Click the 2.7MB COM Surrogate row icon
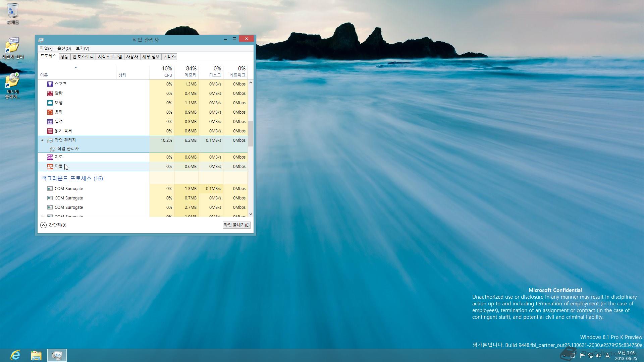 [x=50, y=207]
